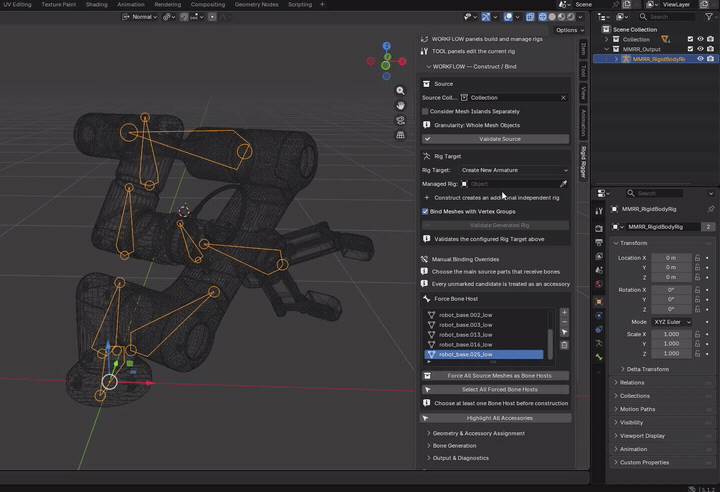The height and width of the screenshot is (492, 720).
Task: Open the Object properties tab icon
Action: pyautogui.click(x=599, y=302)
